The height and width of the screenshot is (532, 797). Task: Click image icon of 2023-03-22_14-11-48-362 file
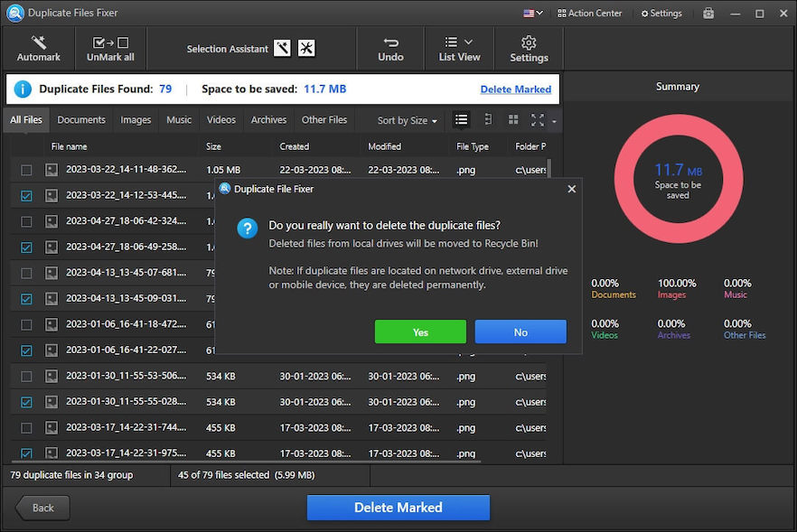pos(52,170)
